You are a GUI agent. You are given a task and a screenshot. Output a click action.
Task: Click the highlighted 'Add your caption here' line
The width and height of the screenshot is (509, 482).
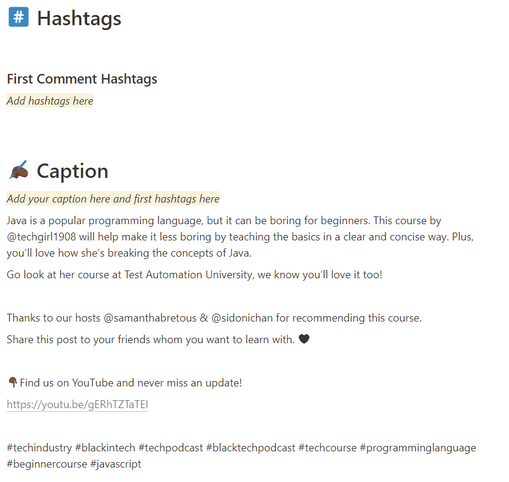click(x=113, y=199)
